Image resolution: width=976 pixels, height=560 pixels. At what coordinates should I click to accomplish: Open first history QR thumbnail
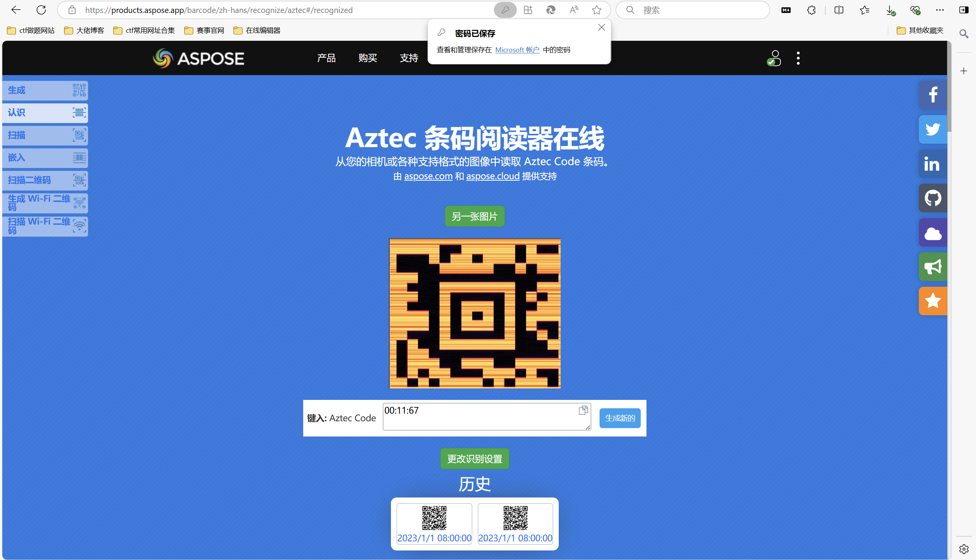434,523
